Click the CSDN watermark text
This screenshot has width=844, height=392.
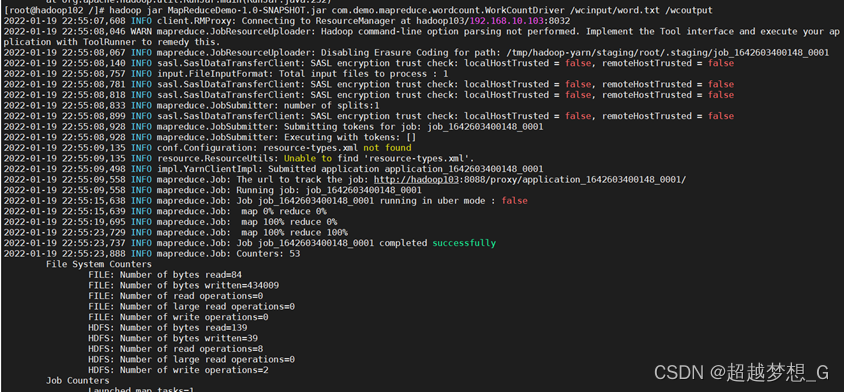(742, 372)
